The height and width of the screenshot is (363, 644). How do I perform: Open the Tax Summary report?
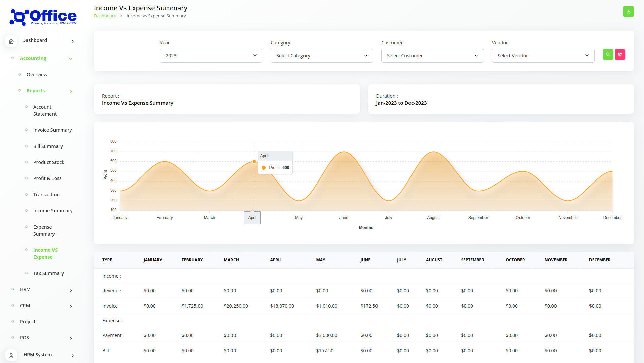tap(48, 273)
